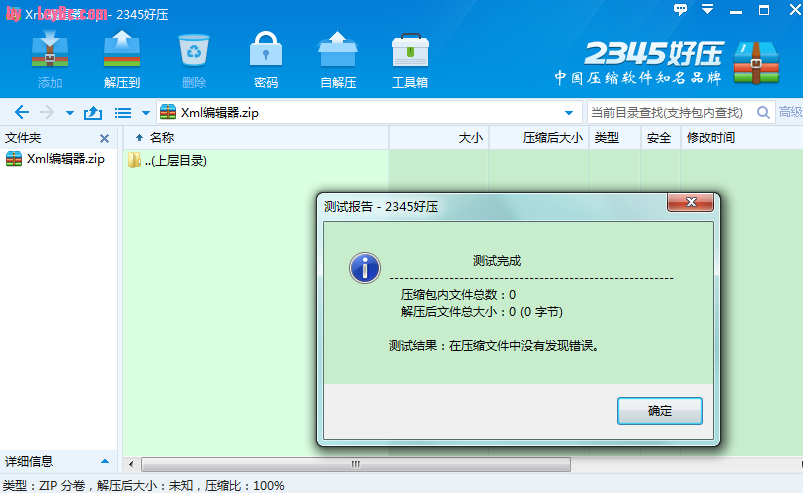
Task: Click the list view mode icon
Action: tap(123, 113)
